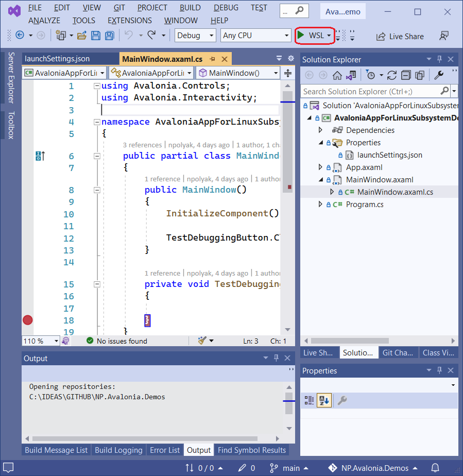Viewport: 463px width, 476px height.
Task: Select MainWindow.axaml.cs in Solution Explorer
Action: (395, 192)
